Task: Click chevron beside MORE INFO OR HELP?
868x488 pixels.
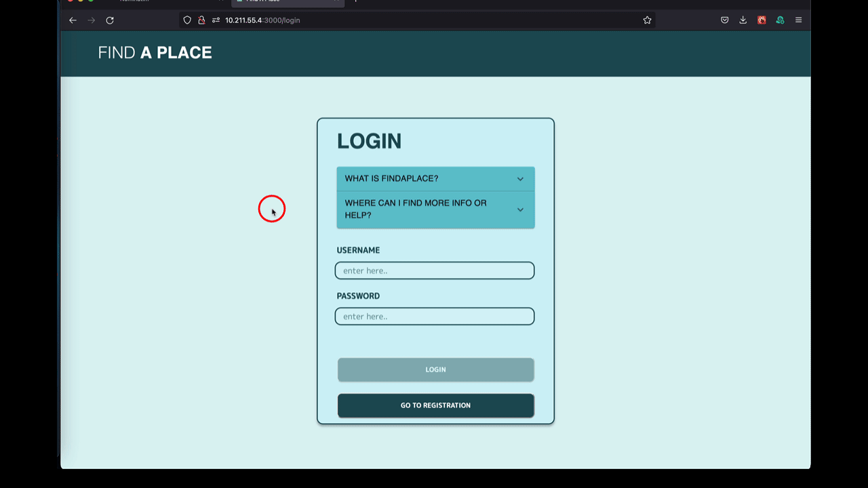Action: coord(520,209)
